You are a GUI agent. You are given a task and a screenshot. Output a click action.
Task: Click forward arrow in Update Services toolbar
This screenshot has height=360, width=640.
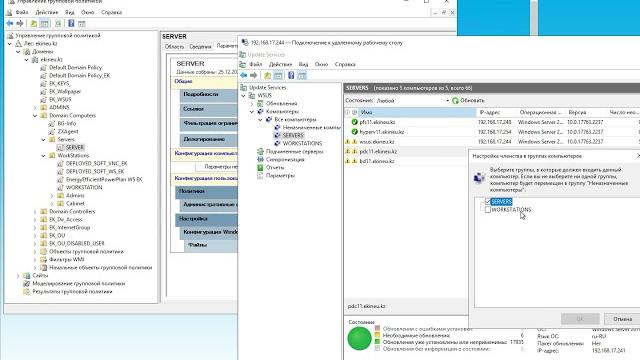tap(253, 76)
